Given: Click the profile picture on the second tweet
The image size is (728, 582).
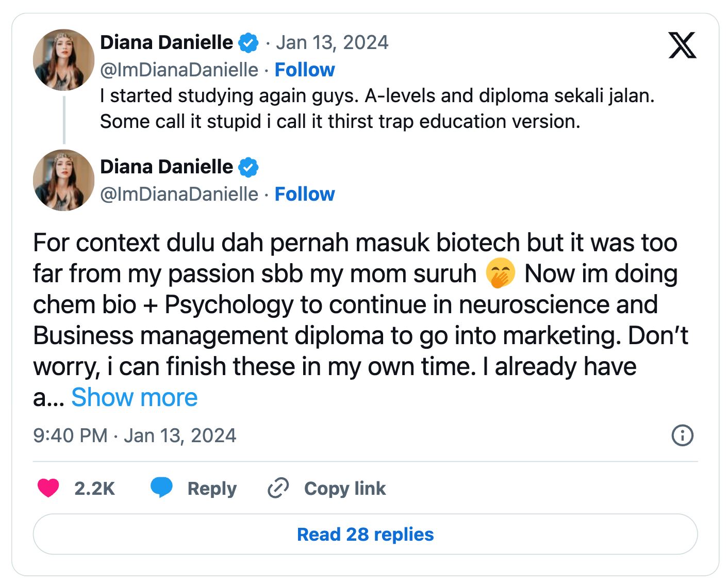Looking at the screenshot, I should tap(63, 180).
